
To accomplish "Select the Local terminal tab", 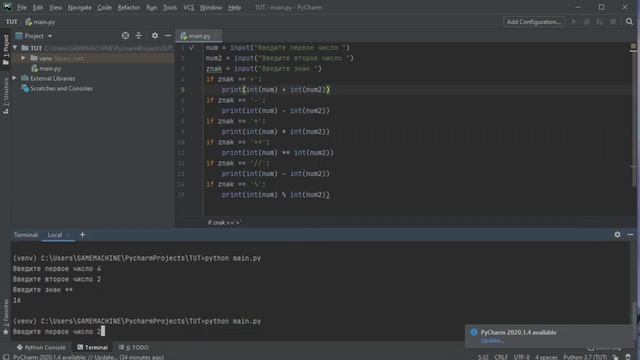I will [x=55, y=235].
